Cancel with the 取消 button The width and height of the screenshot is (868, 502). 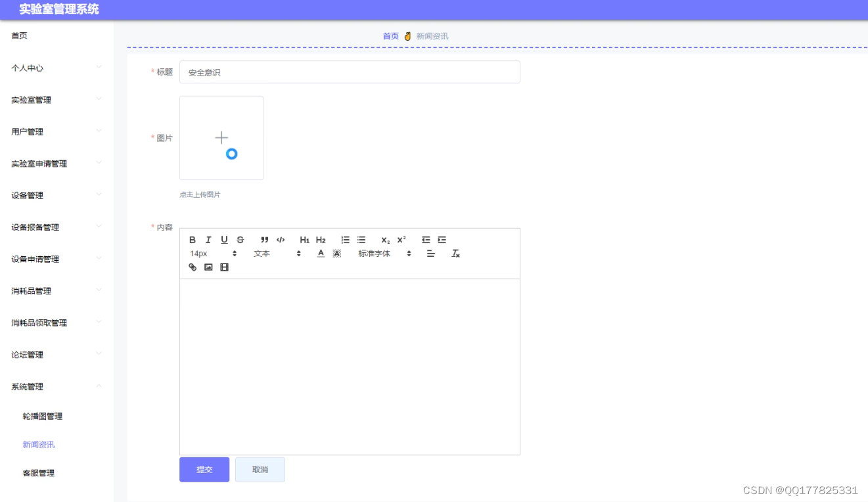coord(260,470)
